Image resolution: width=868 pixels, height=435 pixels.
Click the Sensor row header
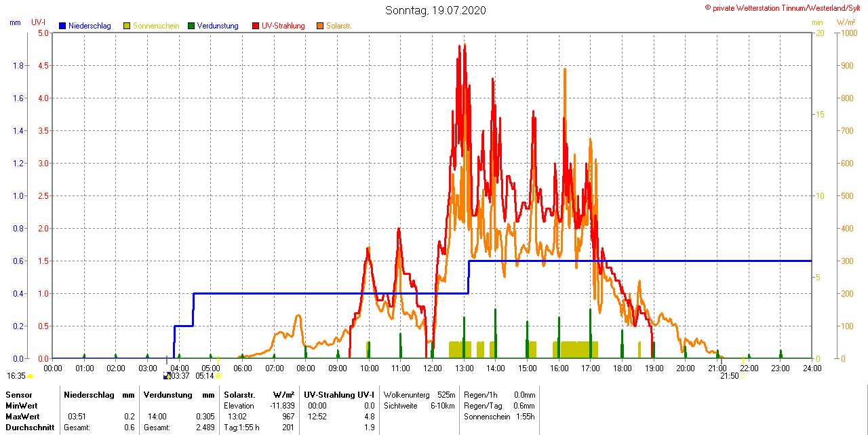18,395
